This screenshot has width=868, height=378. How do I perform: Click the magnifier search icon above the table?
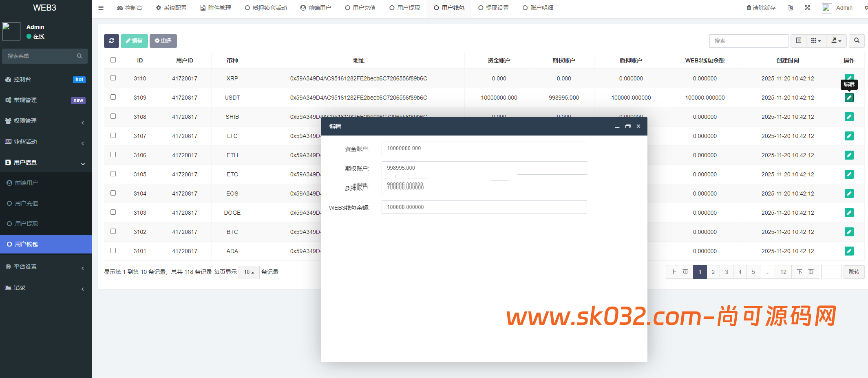coord(857,41)
